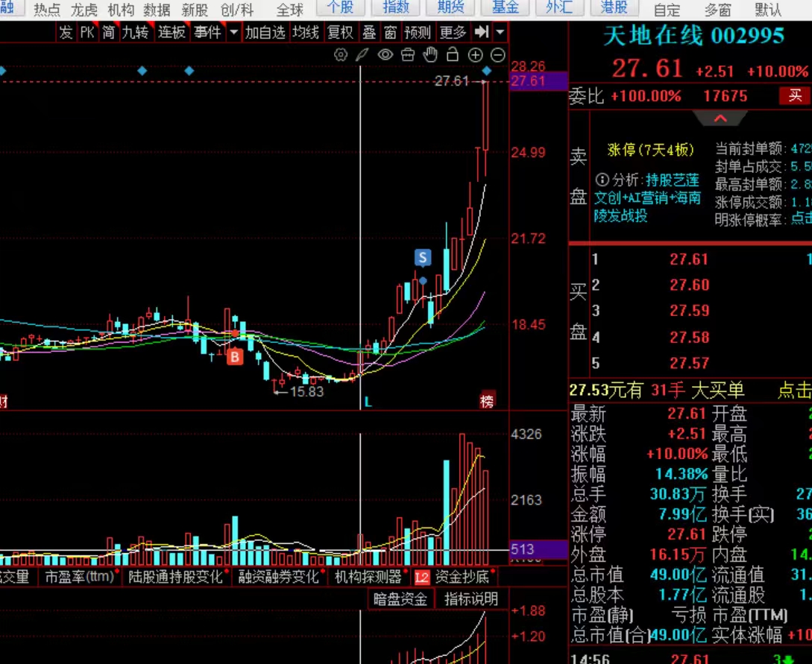Open the 持股艺莲文创 analysis link

647,197
